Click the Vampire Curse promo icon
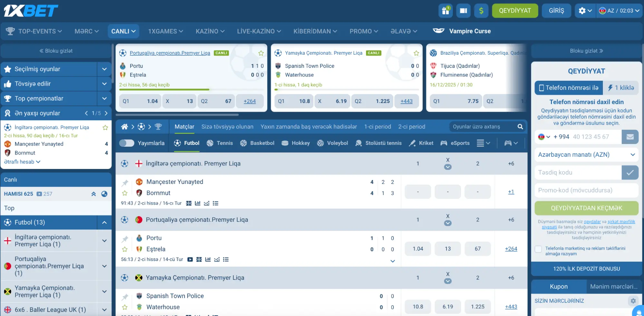644x316 pixels. 438,31
